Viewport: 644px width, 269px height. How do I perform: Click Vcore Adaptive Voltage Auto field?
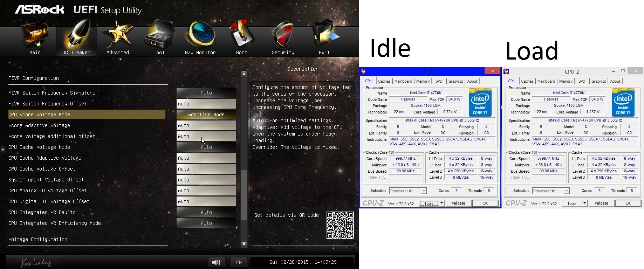click(206, 125)
